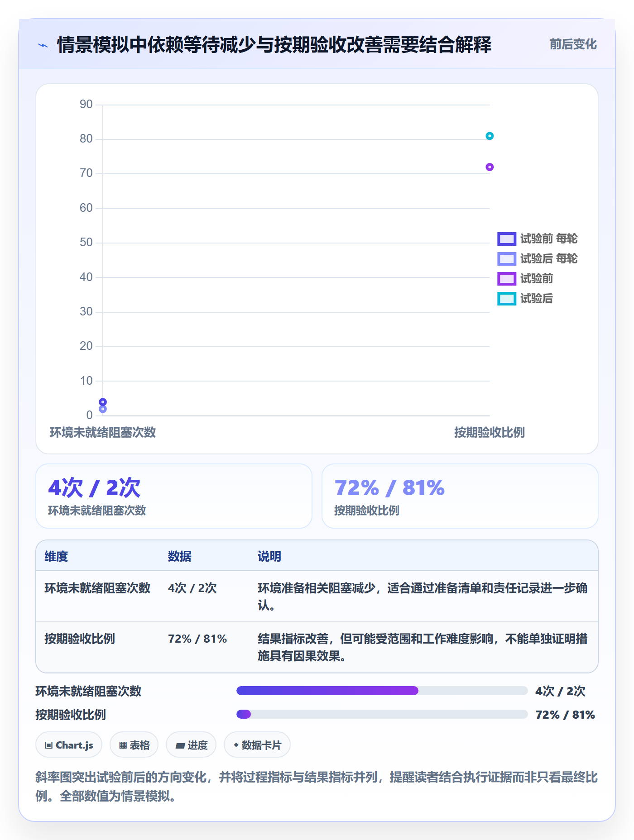Click the dark blue data point at 4

[103, 402]
